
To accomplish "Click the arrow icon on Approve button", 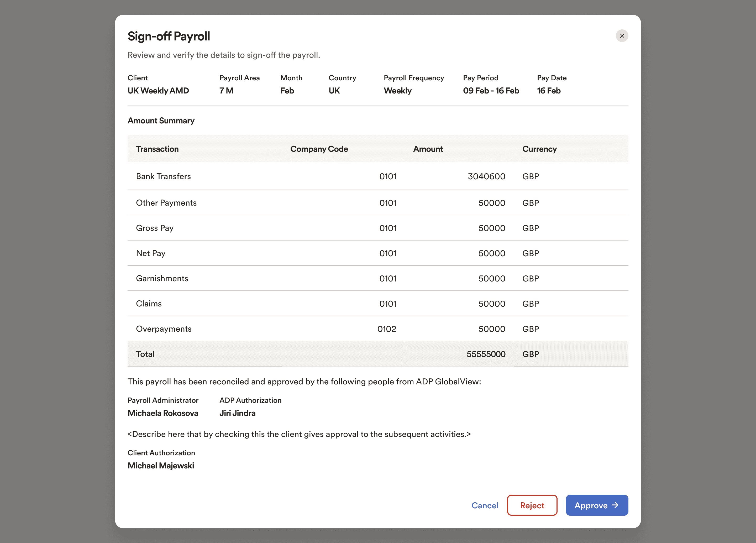I will [x=615, y=505].
